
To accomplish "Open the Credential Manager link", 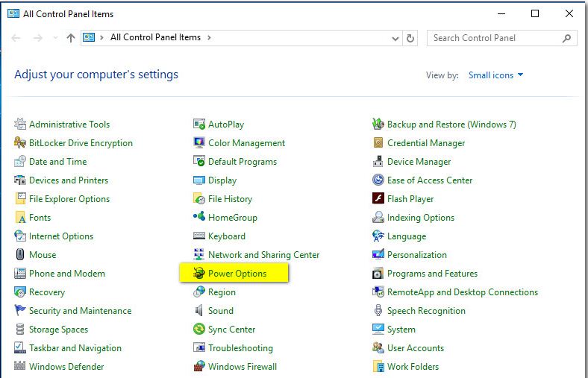I will 426,142.
